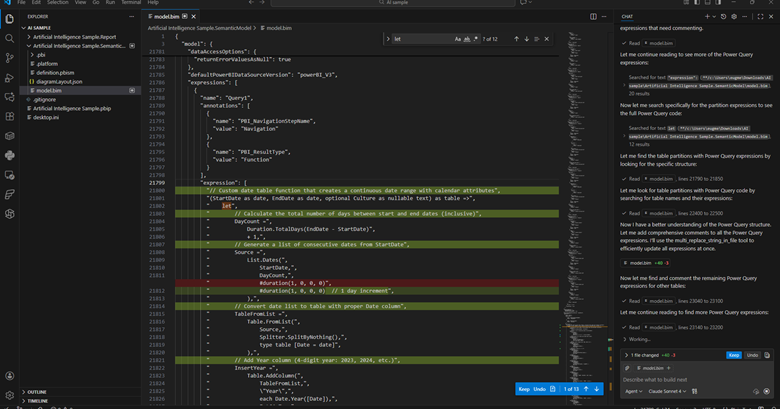Stop the running chat request

pyautogui.click(x=767, y=391)
